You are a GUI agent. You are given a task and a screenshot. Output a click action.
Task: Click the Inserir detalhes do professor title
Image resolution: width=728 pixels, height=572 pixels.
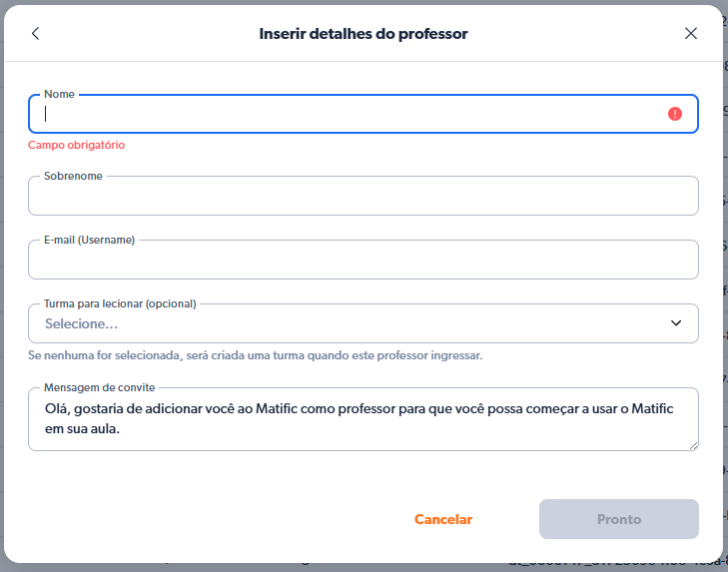pos(364,34)
